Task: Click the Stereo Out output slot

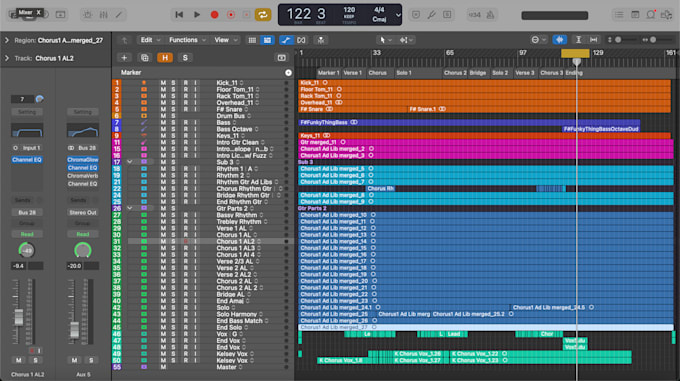Action: (x=83, y=212)
